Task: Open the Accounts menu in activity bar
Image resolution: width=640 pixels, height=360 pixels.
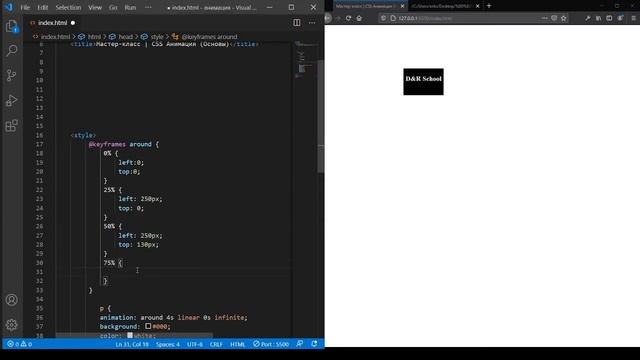Action: click(12, 300)
